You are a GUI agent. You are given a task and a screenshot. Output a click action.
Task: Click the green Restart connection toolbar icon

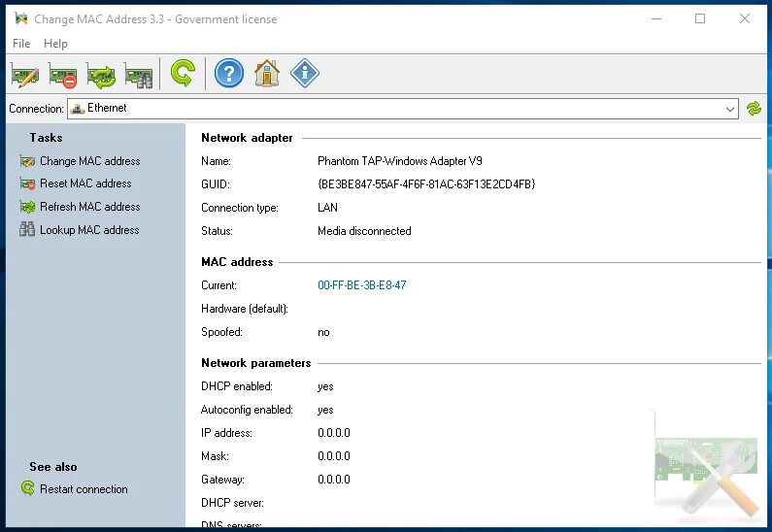183,74
